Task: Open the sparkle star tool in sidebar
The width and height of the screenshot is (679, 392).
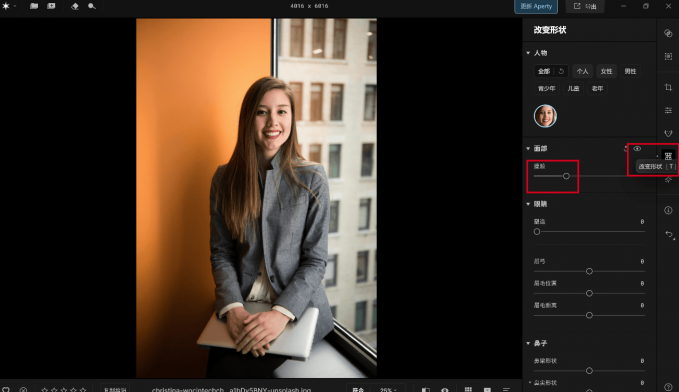Action: 668,179
